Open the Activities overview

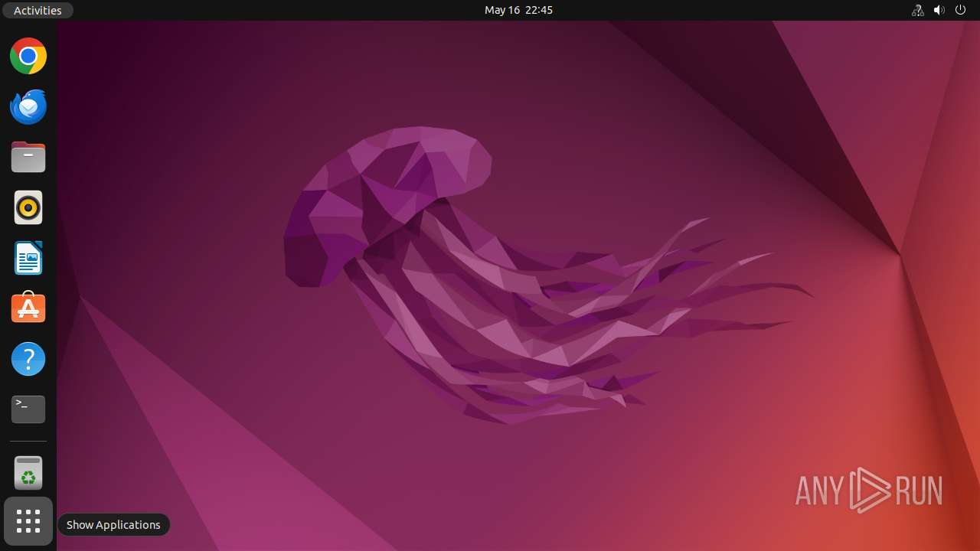[x=38, y=10]
